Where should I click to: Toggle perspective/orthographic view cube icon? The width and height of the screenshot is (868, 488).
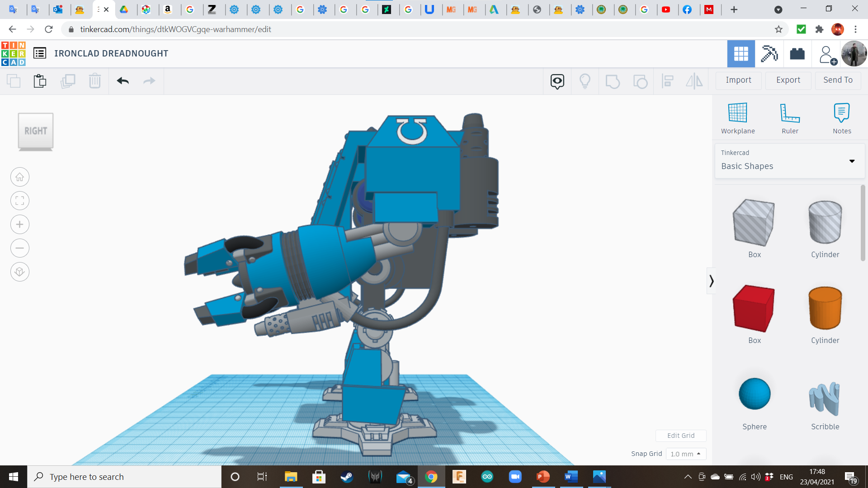20,272
